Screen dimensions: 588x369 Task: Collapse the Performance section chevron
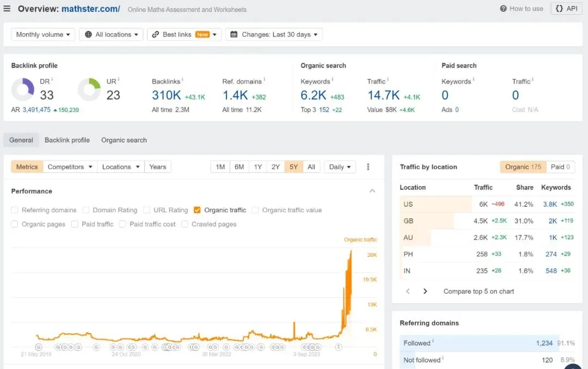pos(372,191)
